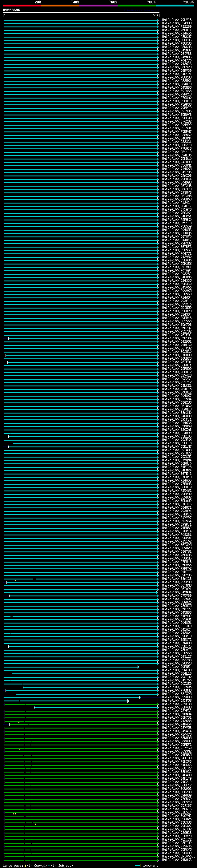Select the UniRef100_Q42623 label
197x868 pixels.
(x=176, y=64)
